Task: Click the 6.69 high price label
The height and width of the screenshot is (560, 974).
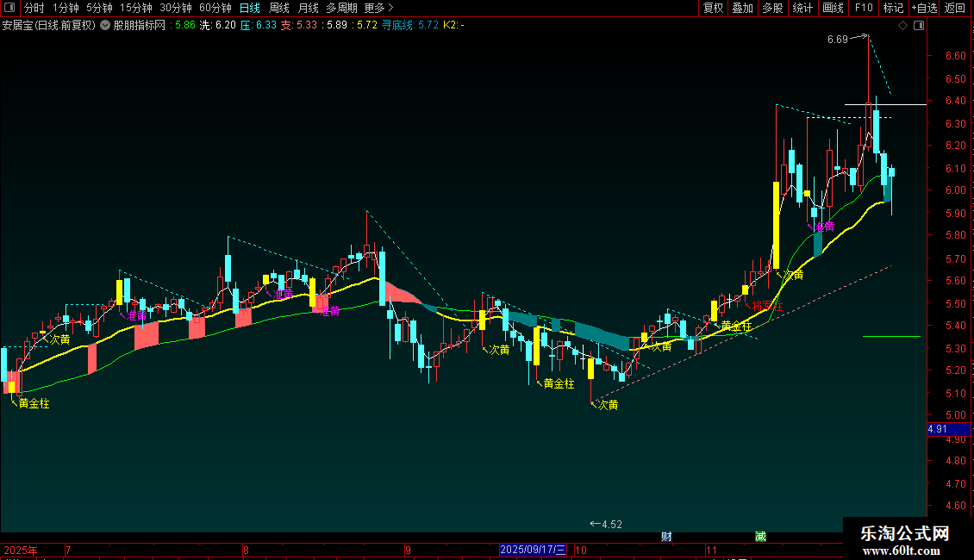Action: [x=837, y=40]
